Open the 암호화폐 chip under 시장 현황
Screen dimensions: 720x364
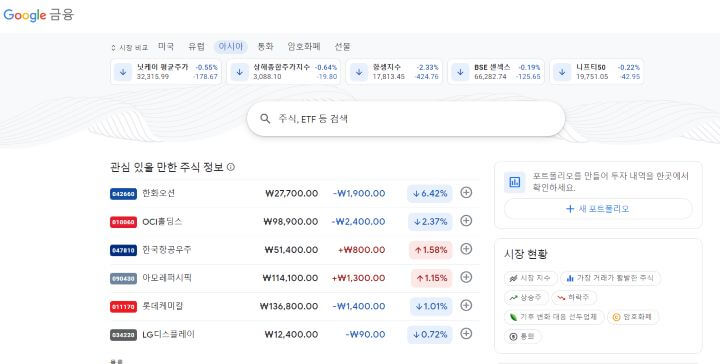632,317
